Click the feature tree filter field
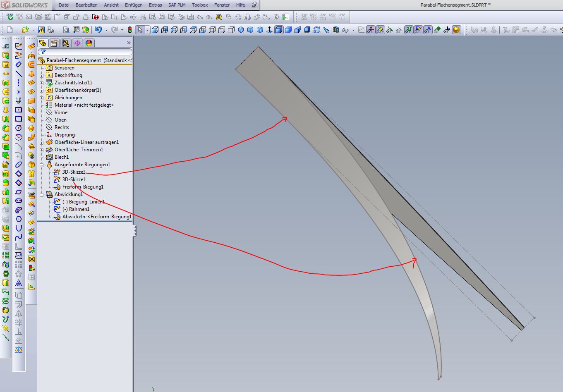The image size is (563, 392). (88, 52)
